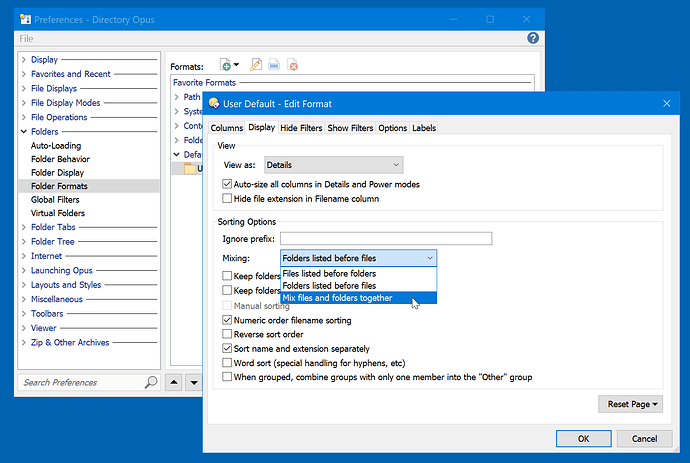This screenshot has height=463, width=690.
Task: Click the delete format icon
Action: 292,65
